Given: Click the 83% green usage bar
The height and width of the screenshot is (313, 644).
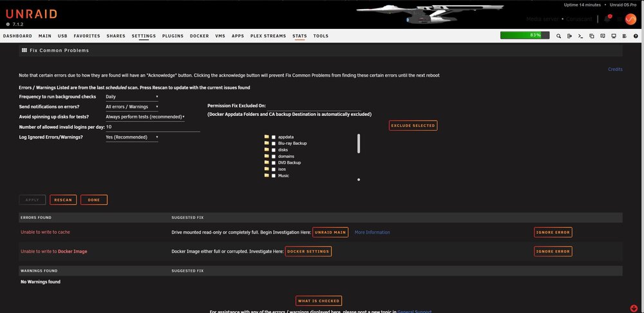Looking at the screenshot, I should [x=525, y=35].
